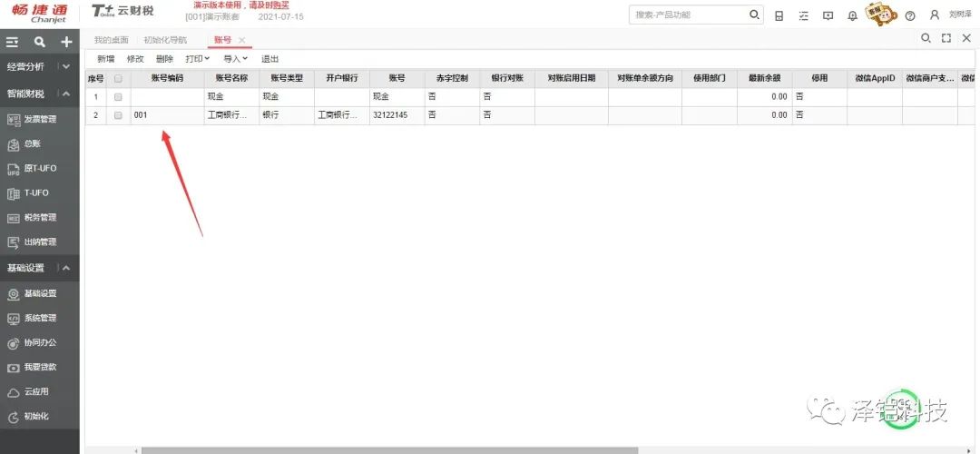Close the 账号 tab with its X
980x454 pixels.
tap(242, 40)
